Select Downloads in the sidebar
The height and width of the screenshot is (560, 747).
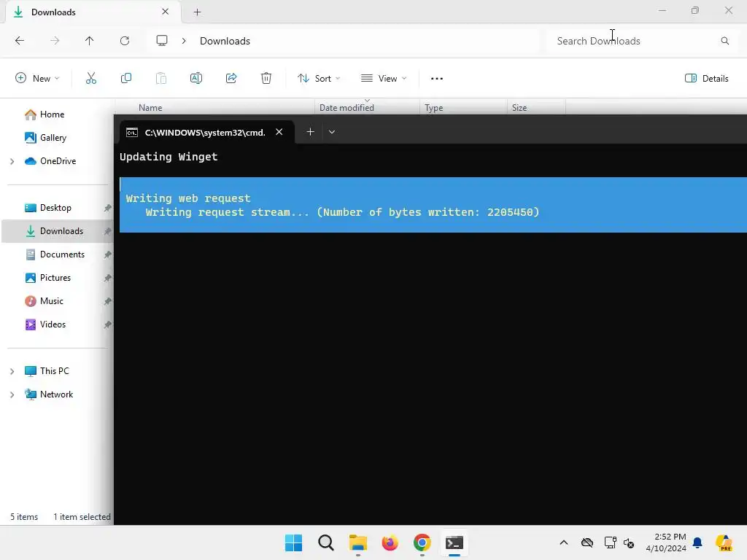[61, 231]
